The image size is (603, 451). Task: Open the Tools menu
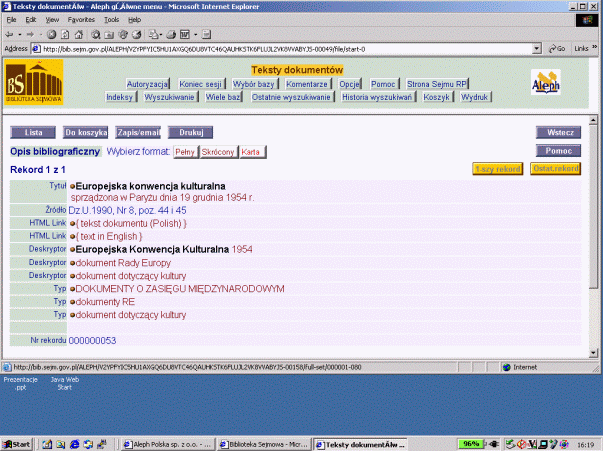tap(110, 19)
